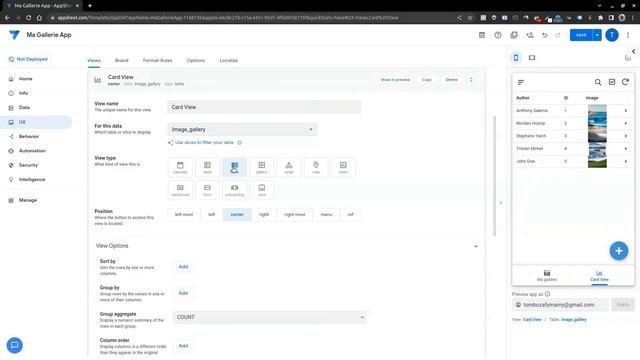Click the blue add row plus button
The width and height of the screenshot is (640, 360).
tap(619, 251)
